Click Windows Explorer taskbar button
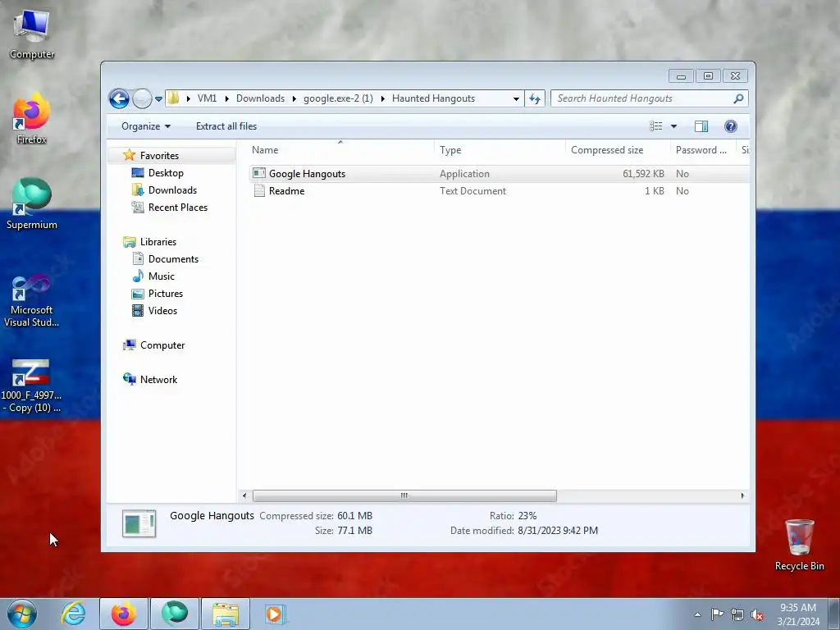 click(226, 614)
